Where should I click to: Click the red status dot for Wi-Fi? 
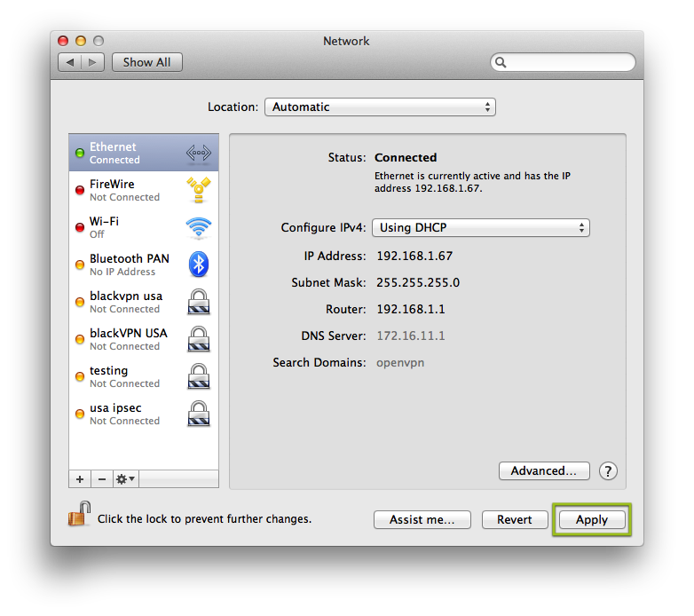80,227
